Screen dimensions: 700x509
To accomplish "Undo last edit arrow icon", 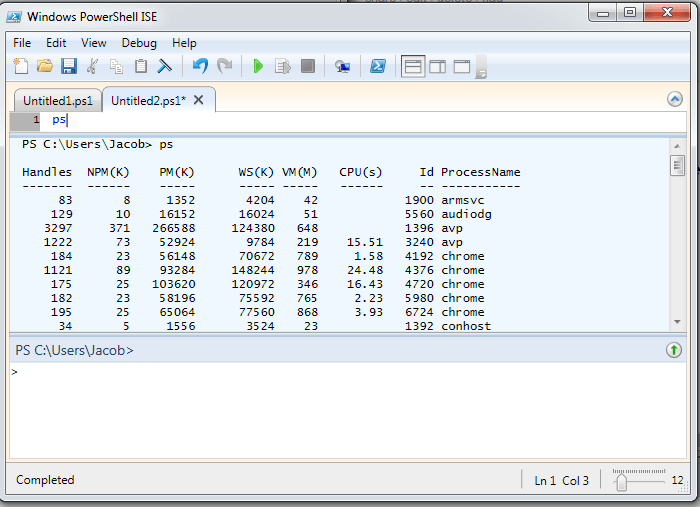I will (200, 66).
